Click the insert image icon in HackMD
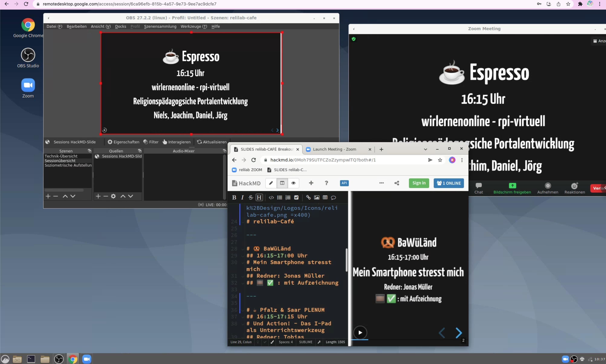This screenshot has width=606, height=364. 316,197
